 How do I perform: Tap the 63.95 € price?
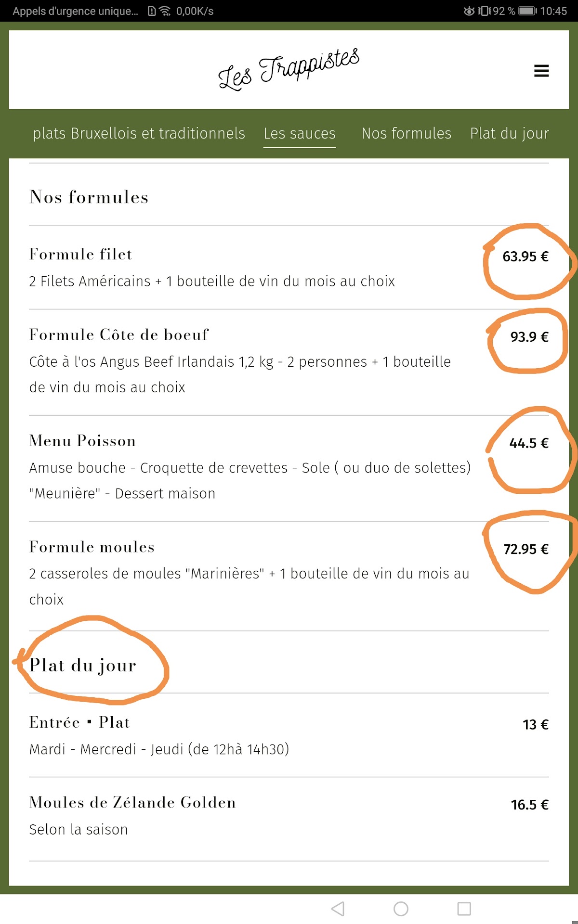click(525, 257)
